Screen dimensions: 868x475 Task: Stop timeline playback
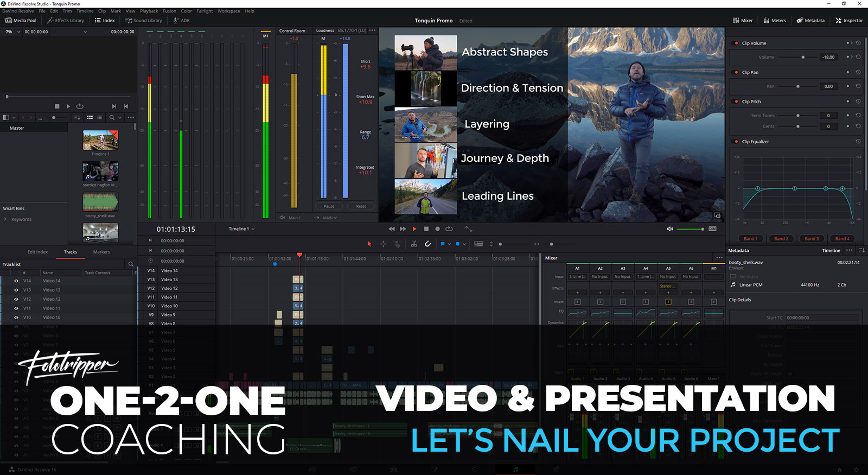(426, 229)
